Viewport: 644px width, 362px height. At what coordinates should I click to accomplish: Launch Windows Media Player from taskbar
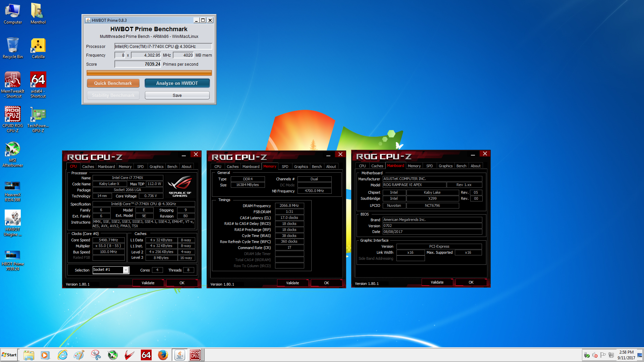pyautogui.click(x=45, y=355)
